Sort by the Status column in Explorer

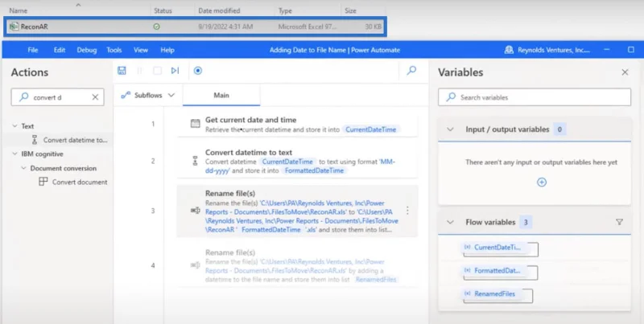coord(163,10)
